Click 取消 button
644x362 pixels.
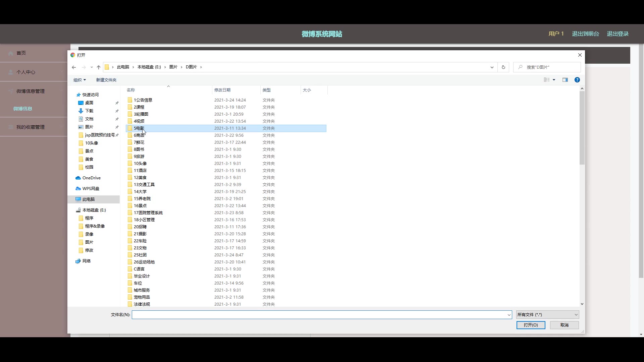tap(564, 325)
